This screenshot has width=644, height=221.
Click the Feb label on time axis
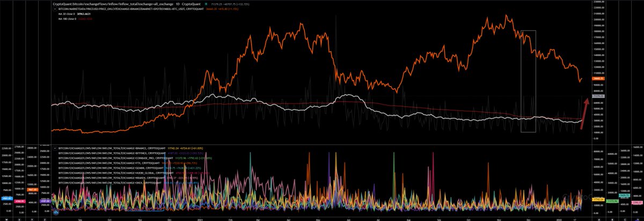click(x=231, y=219)
